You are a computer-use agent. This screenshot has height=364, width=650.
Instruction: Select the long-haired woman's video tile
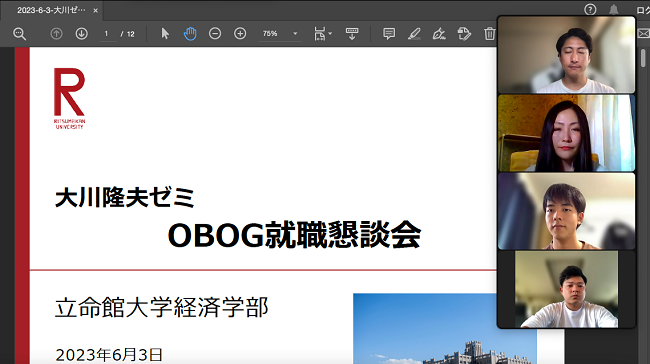[x=566, y=133]
